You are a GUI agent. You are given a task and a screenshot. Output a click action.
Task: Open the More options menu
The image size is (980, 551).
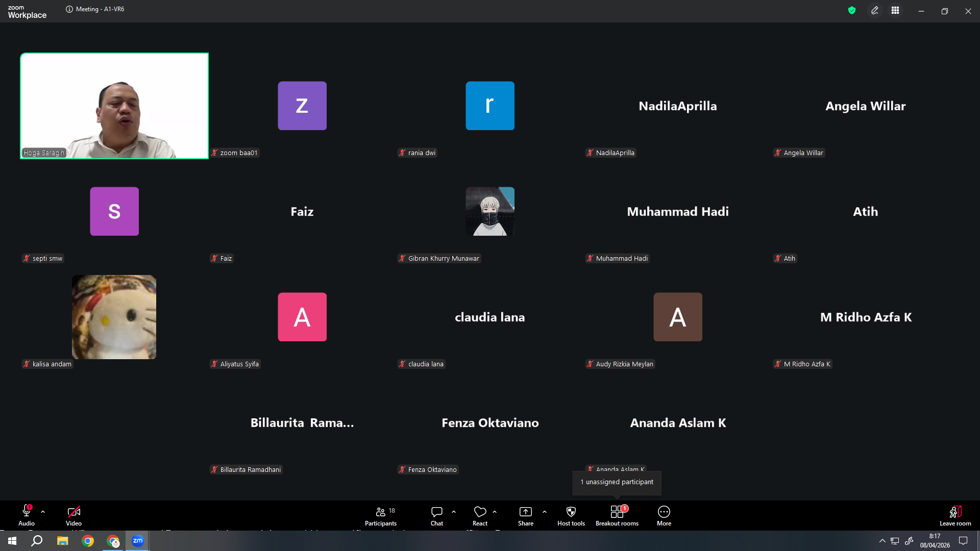pos(664,515)
